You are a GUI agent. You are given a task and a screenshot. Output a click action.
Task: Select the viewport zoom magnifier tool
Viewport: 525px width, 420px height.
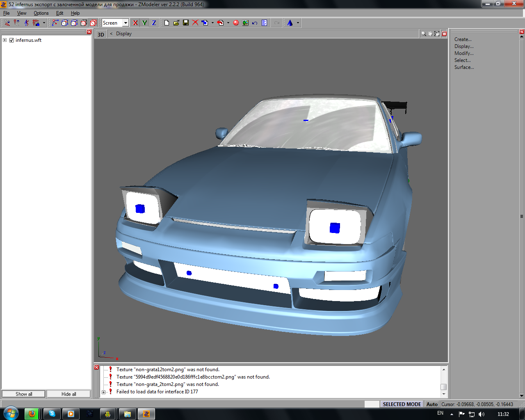pos(423,34)
